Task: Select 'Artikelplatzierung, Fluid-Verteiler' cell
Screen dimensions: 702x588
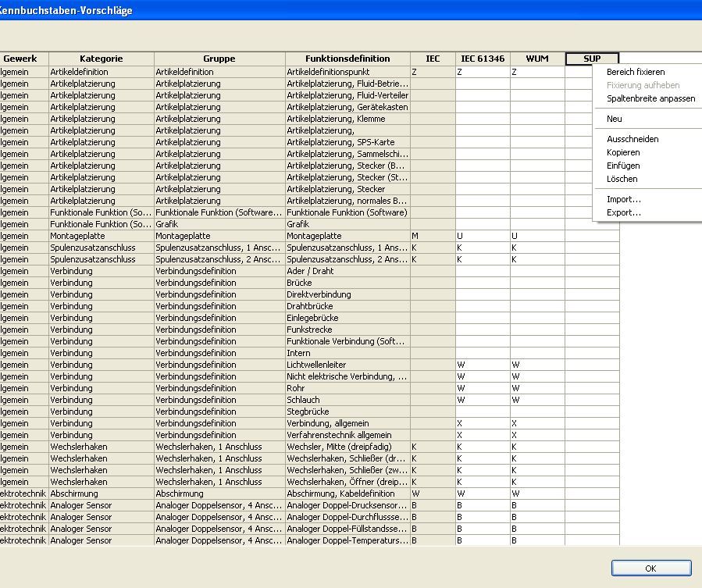Action: 347,95
